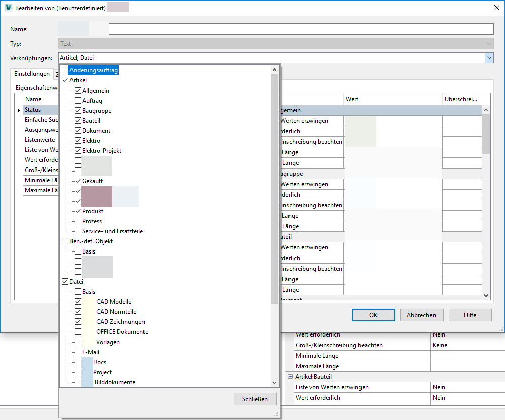Uncheck the Artikel checkbox

(x=65, y=80)
